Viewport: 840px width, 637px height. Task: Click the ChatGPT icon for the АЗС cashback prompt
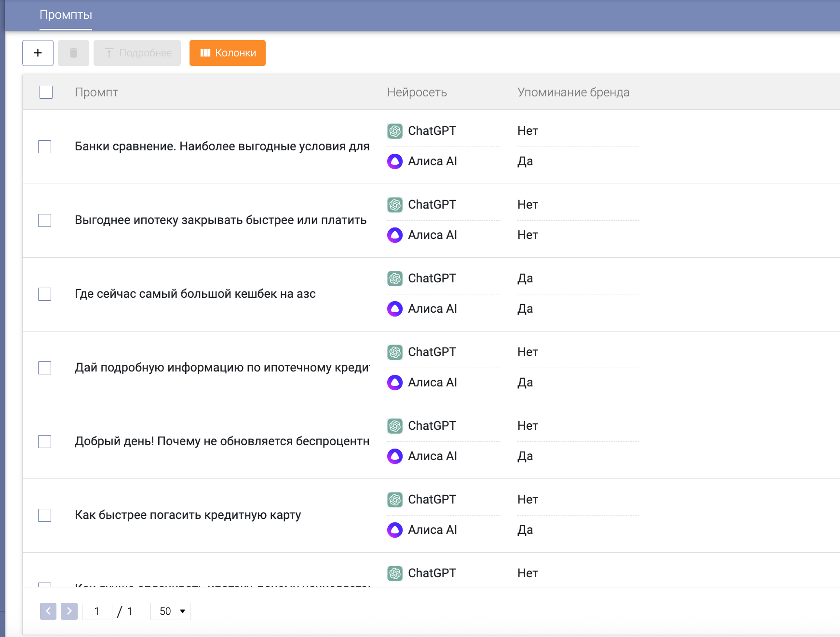coord(395,279)
